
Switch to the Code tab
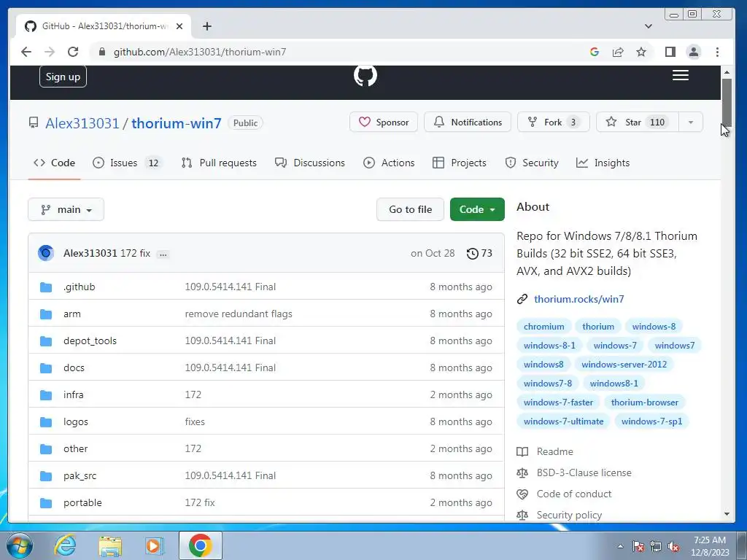[54, 163]
